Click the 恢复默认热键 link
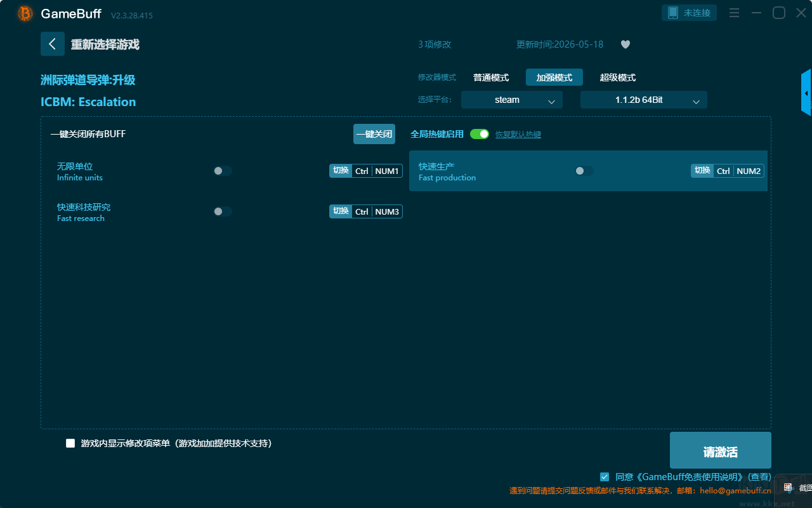This screenshot has width=812, height=508. pos(518,135)
